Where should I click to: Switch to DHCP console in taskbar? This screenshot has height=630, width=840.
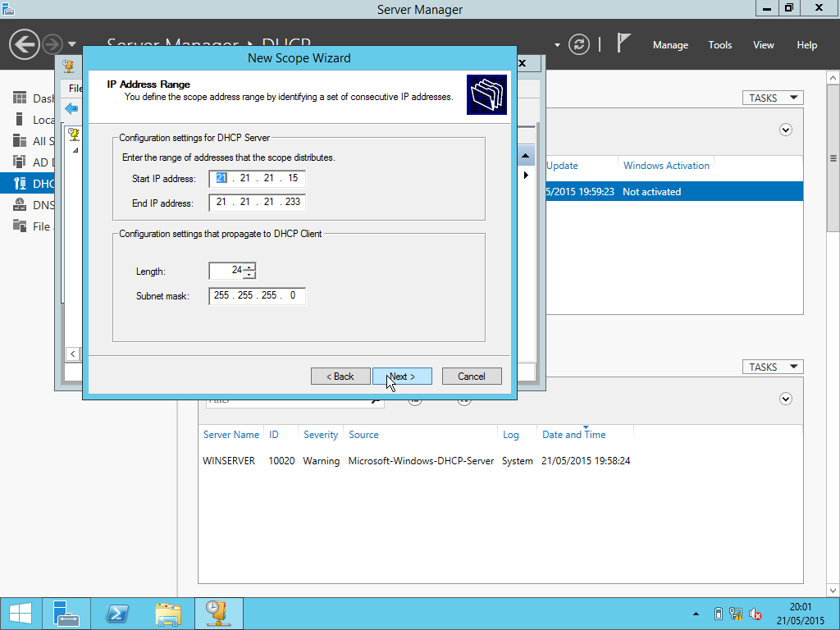pos(218,614)
